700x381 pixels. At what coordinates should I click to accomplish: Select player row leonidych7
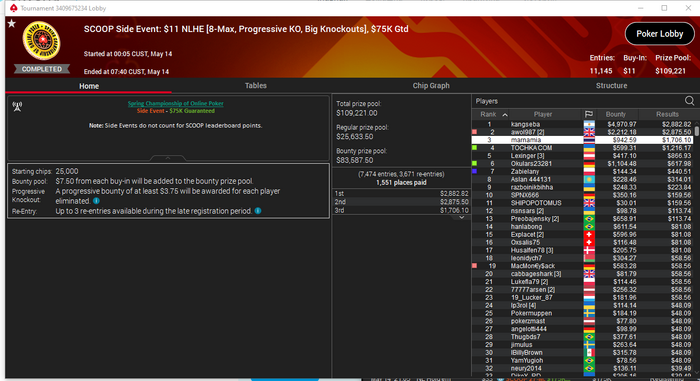(x=583, y=258)
